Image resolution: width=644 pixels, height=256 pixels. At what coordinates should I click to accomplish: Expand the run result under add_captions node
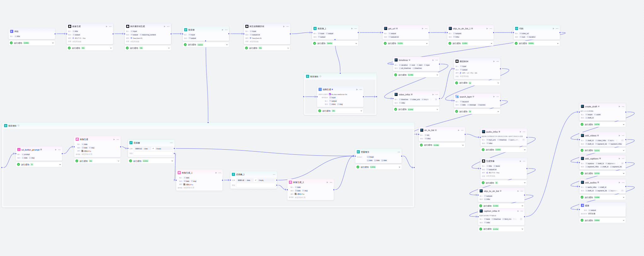point(623,173)
